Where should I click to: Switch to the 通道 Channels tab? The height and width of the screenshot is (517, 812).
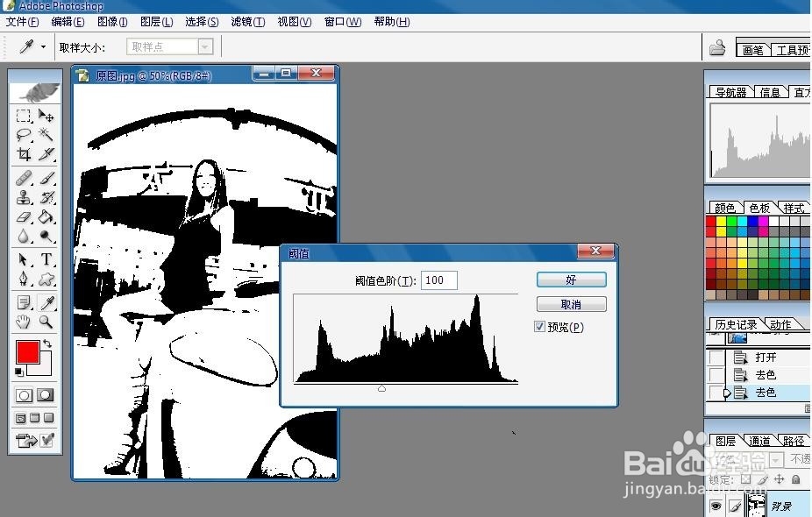pyautogui.click(x=759, y=441)
